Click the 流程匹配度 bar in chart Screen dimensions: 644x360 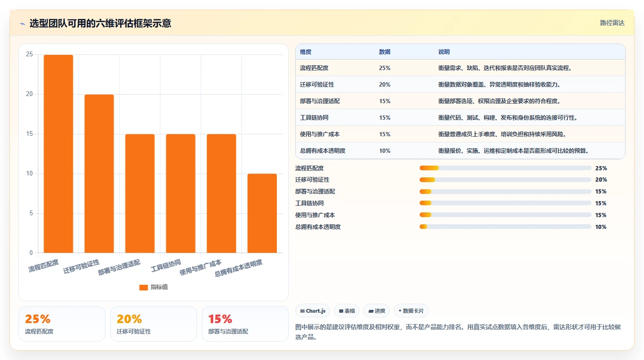coord(59,154)
